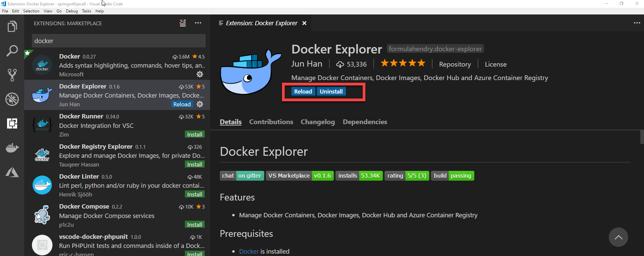The image size is (644, 256).
Task: Open the View menu
Action: 48,11
